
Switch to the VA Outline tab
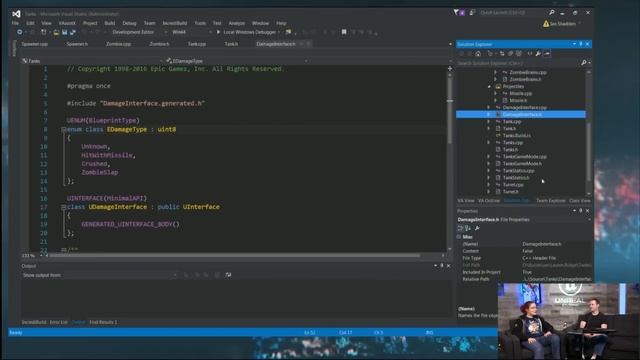(489, 201)
